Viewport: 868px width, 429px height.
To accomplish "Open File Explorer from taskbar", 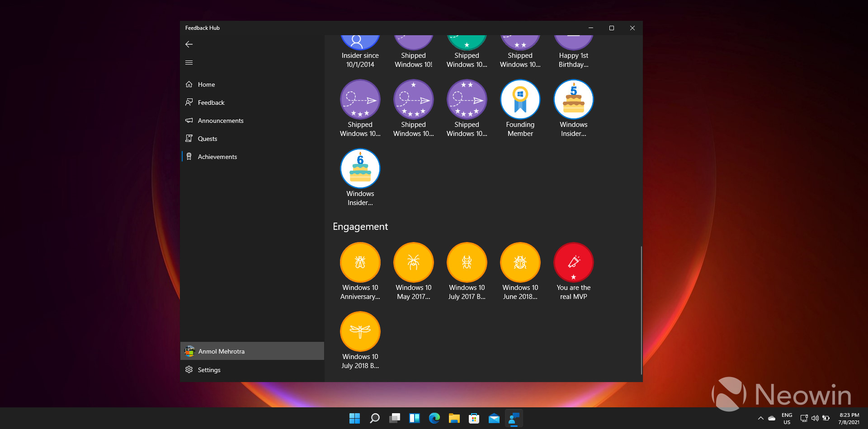I will pyautogui.click(x=454, y=418).
